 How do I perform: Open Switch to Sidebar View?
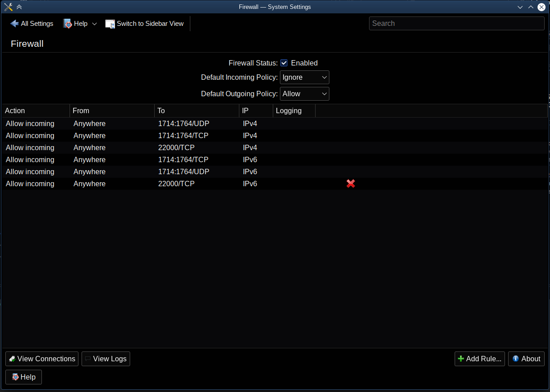[x=144, y=24]
